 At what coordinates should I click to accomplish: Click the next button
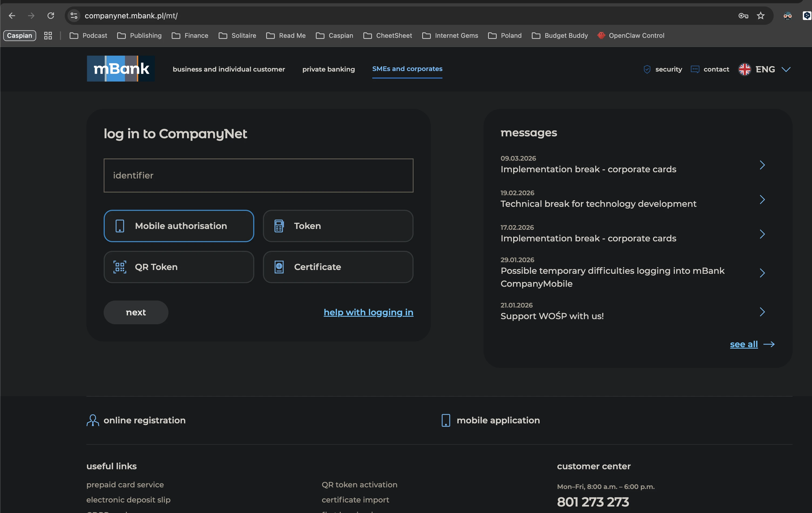[x=136, y=312]
